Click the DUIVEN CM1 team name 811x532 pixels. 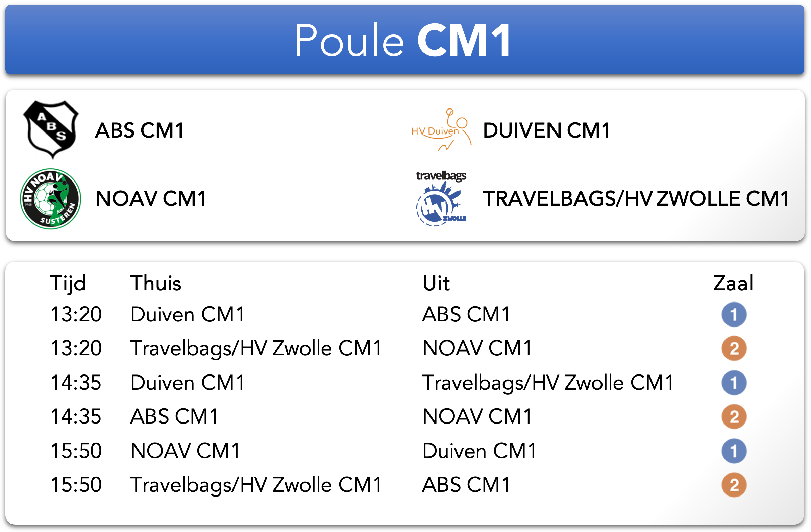click(546, 130)
